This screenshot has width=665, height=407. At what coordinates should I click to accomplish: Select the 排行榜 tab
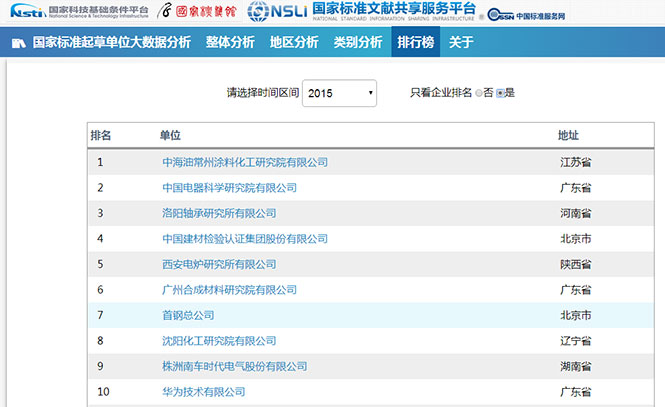pyautogui.click(x=416, y=42)
